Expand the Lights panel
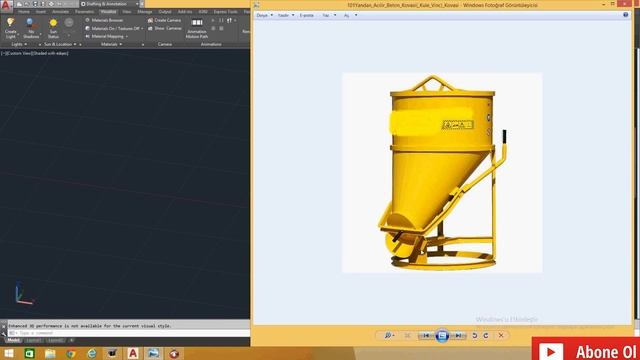Viewport: 640px width, 360px height. point(19,44)
